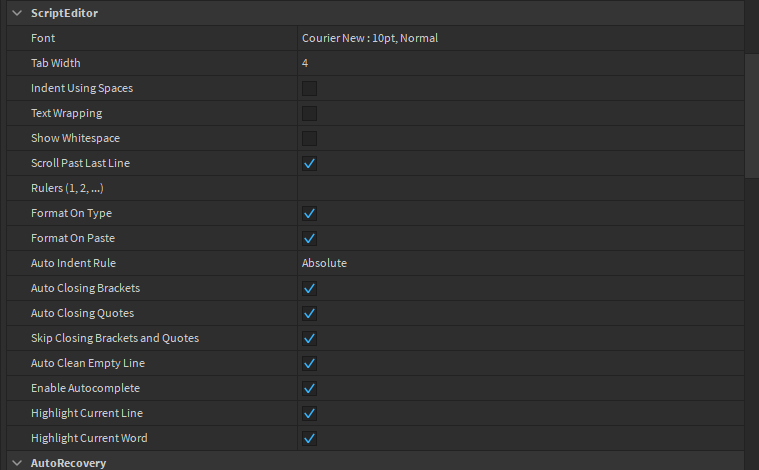This screenshot has width=759, height=470.
Task: Uncheck Highlight Current Line
Action: (x=310, y=413)
